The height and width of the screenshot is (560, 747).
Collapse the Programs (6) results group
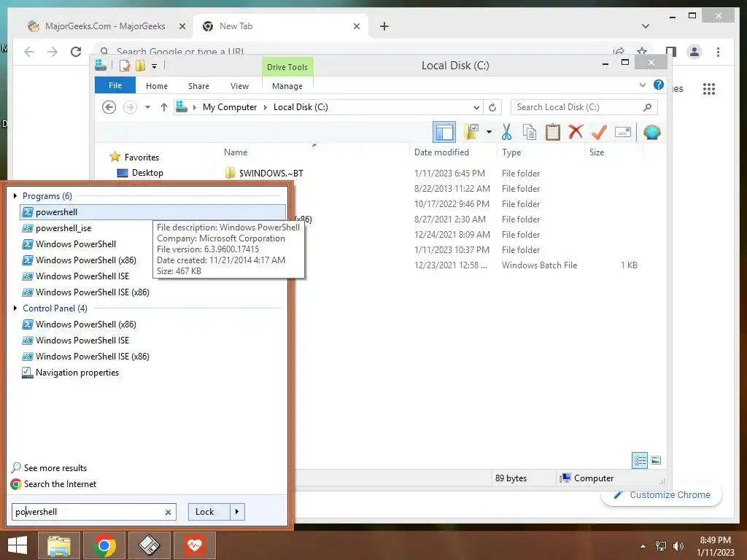(15, 195)
